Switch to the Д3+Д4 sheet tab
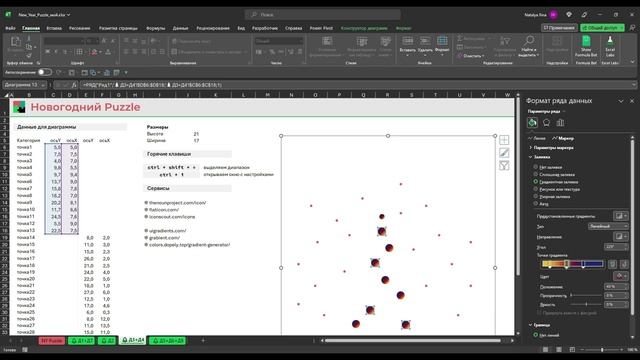 (x=133, y=340)
